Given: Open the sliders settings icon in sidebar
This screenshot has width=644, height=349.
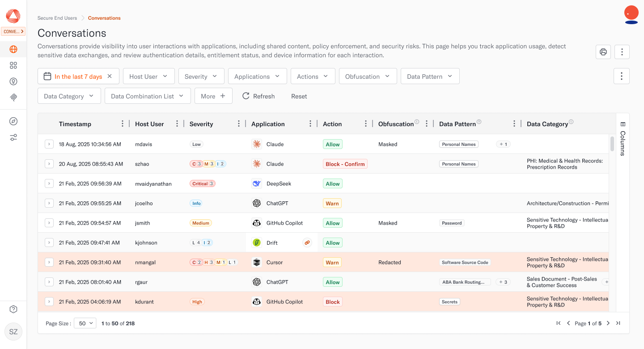Looking at the screenshot, I should click(x=13, y=137).
